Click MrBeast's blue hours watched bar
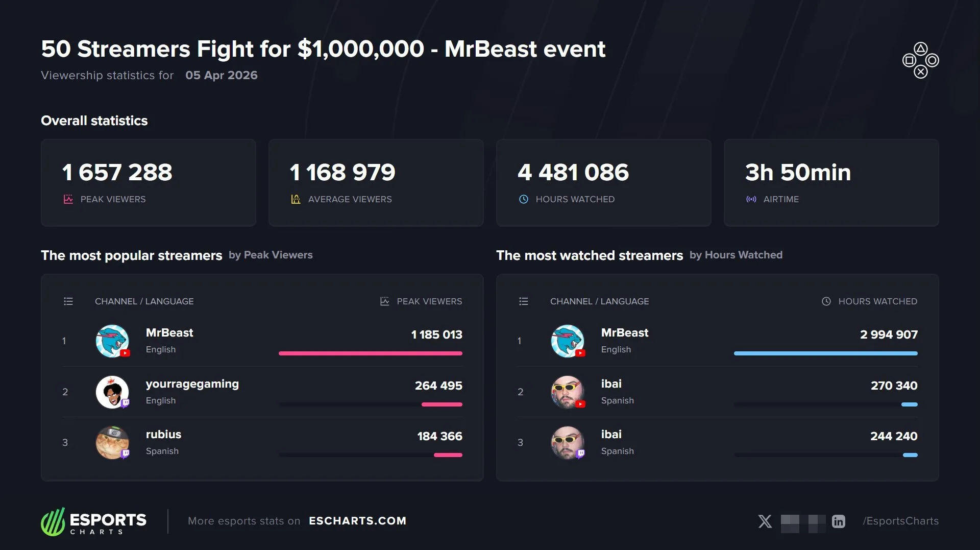This screenshot has height=550, width=980. (825, 353)
